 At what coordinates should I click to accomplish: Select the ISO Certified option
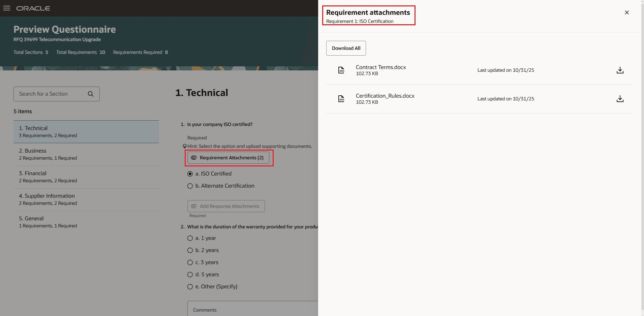[x=190, y=173]
